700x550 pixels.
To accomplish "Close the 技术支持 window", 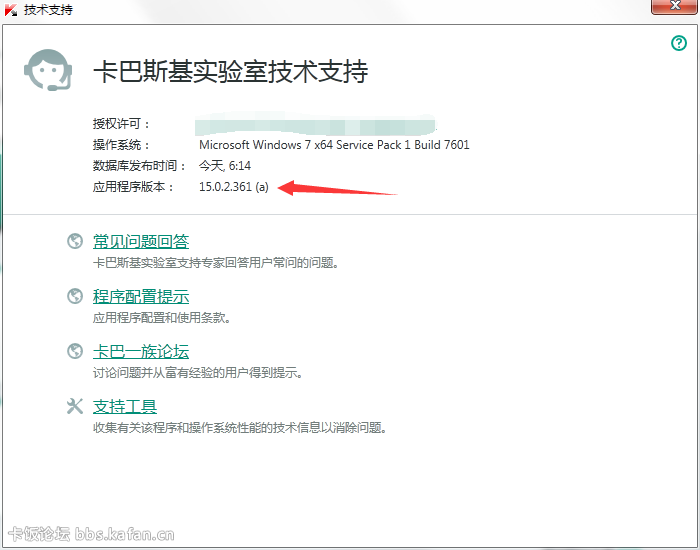I will pos(675,6).
